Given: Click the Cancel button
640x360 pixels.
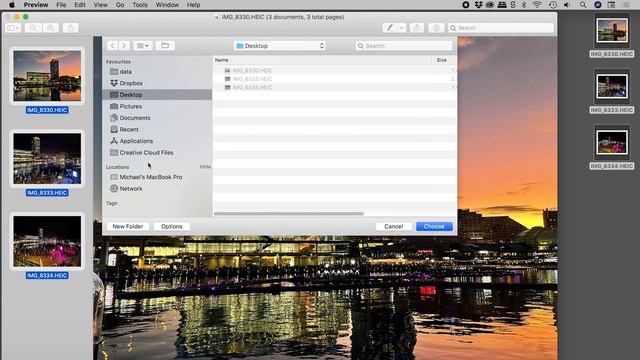Looking at the screenshot, I should [x=393, y=226].
